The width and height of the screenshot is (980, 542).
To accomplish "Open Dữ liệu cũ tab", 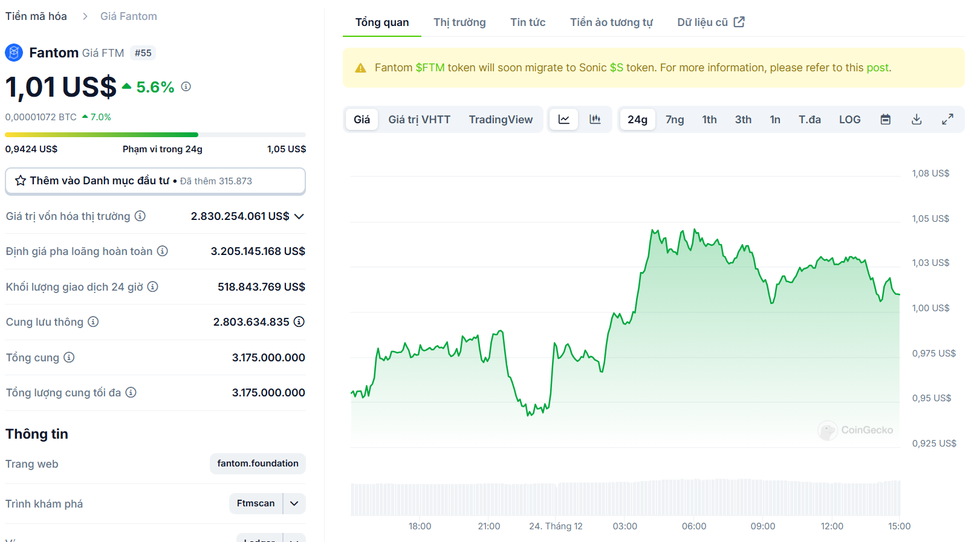I will (710, 22).
